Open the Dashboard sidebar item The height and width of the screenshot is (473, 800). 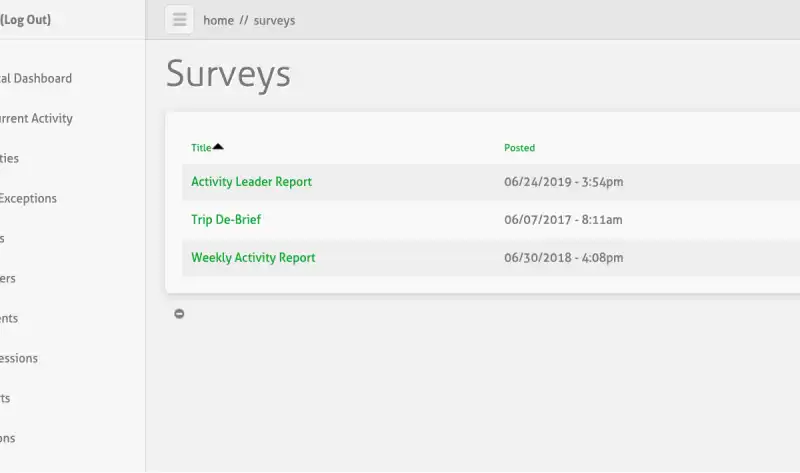coord(36,79)
